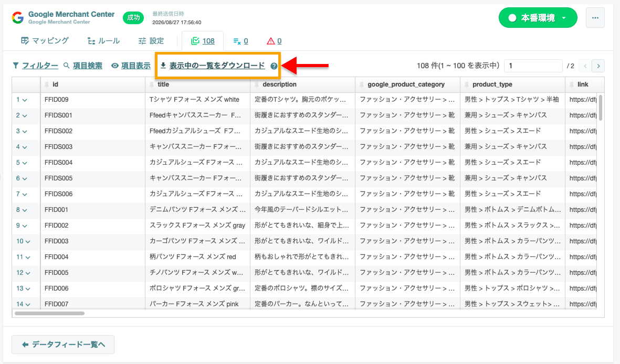Click the 項目検索 link

pos(87,66)
